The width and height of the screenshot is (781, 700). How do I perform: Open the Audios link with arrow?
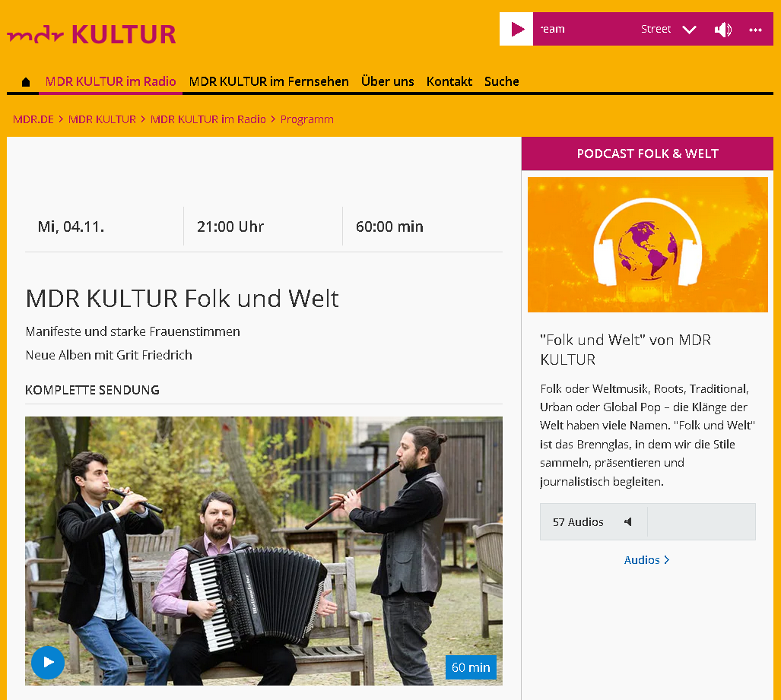pos(646,560)
